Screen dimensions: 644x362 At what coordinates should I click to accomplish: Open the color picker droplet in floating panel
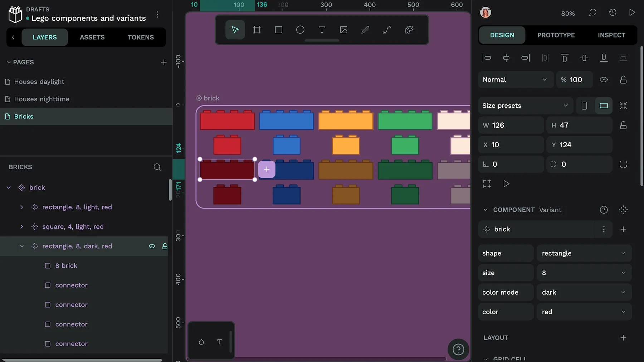[201, 342]
